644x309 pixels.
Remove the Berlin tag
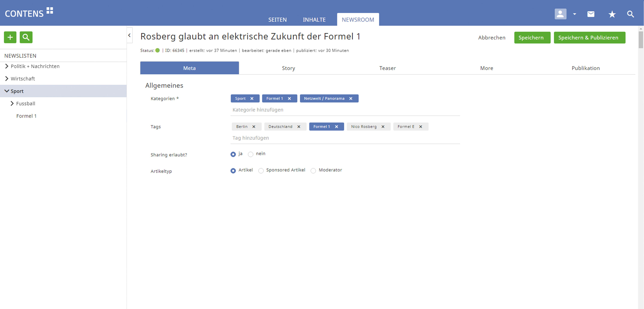(x=254, y=127)
